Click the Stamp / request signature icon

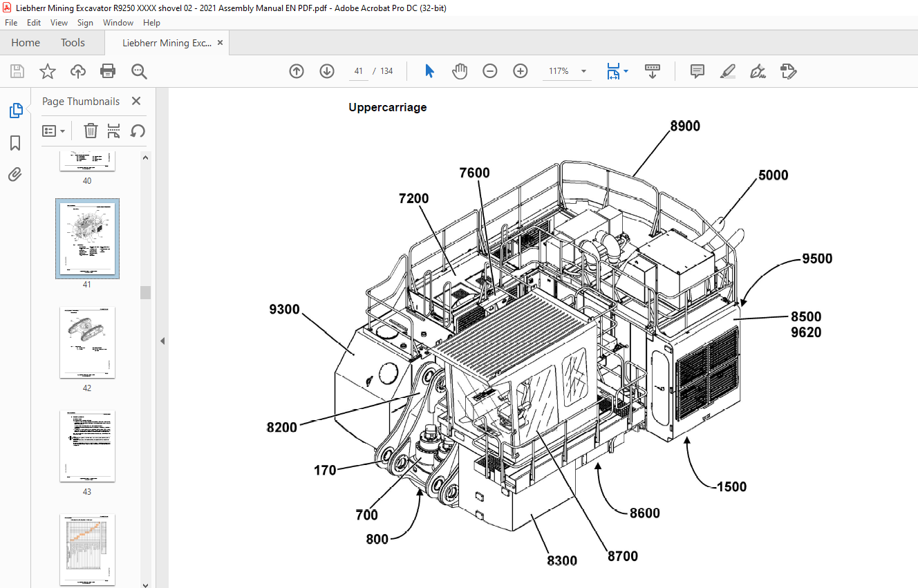[789, 71]
